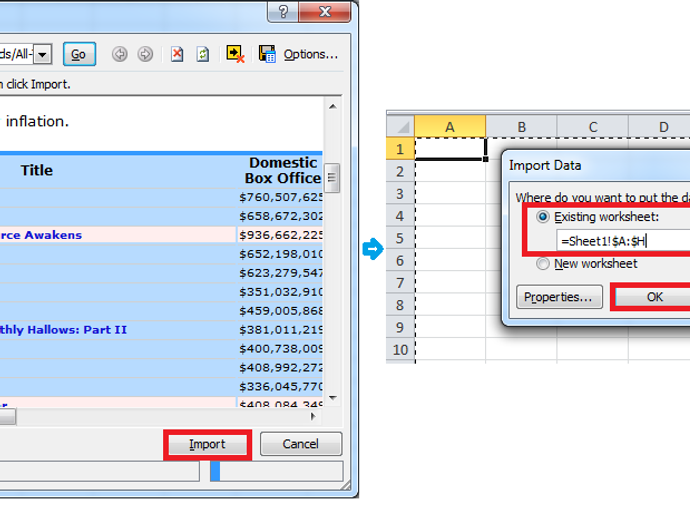Image resolution: width=690 pixels, height=518 pixels.
Task: Select row 6 header in spreadsheet
Action: [x=400, y=261]
